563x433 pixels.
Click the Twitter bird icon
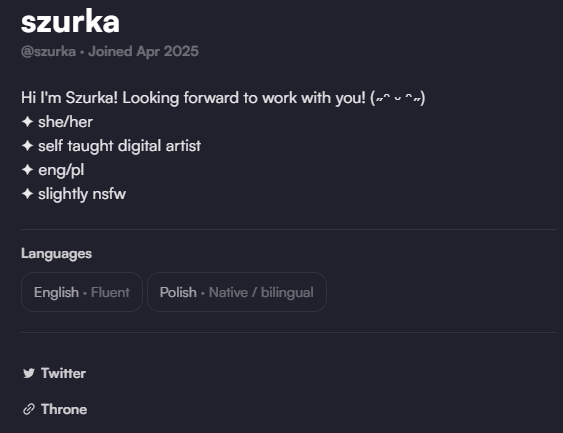[29, 373]
